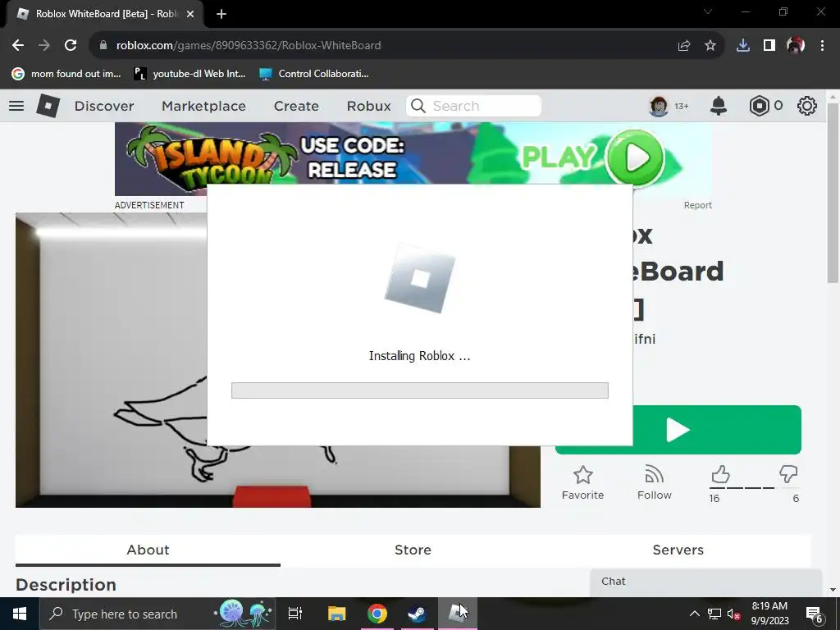Image resolution: width=840 pixels, height=630 pixels.
Task: Switch to Chrome in the taskbar
Action: click(x=377, y=614)
